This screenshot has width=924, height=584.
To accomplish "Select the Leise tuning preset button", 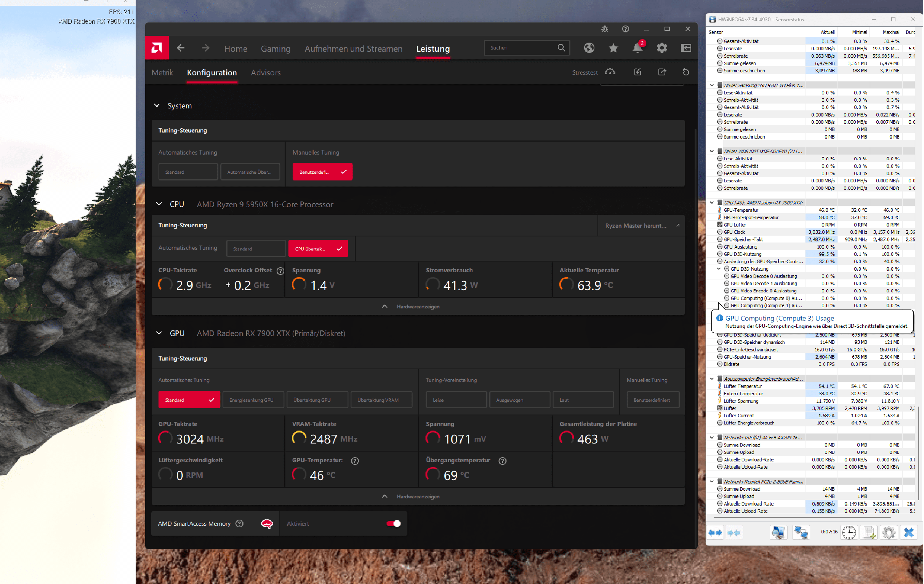I will point(456,400).
